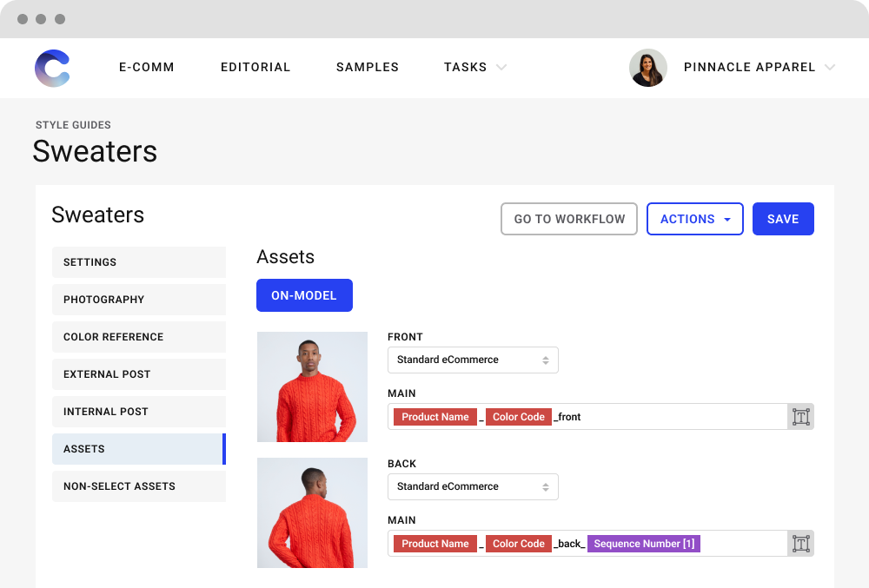Click the text-format icon in BACK main field

(x=800, y=544)
